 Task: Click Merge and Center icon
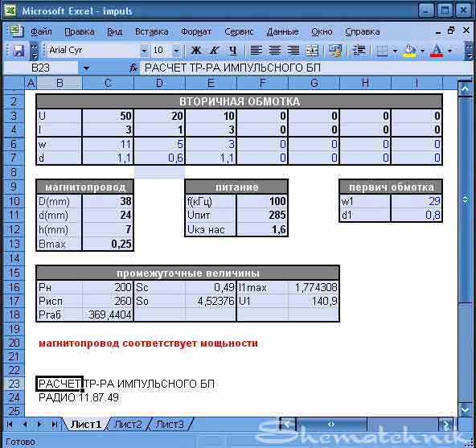click(312, 51)
